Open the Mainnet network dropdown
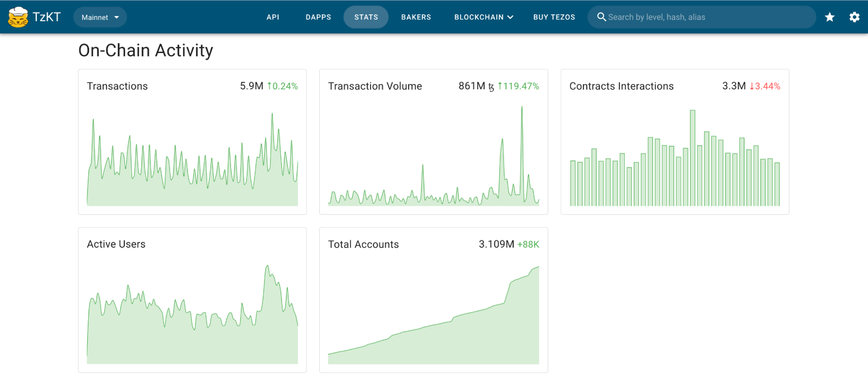Screen dimensions: 868x389 (x=100, y=17)
